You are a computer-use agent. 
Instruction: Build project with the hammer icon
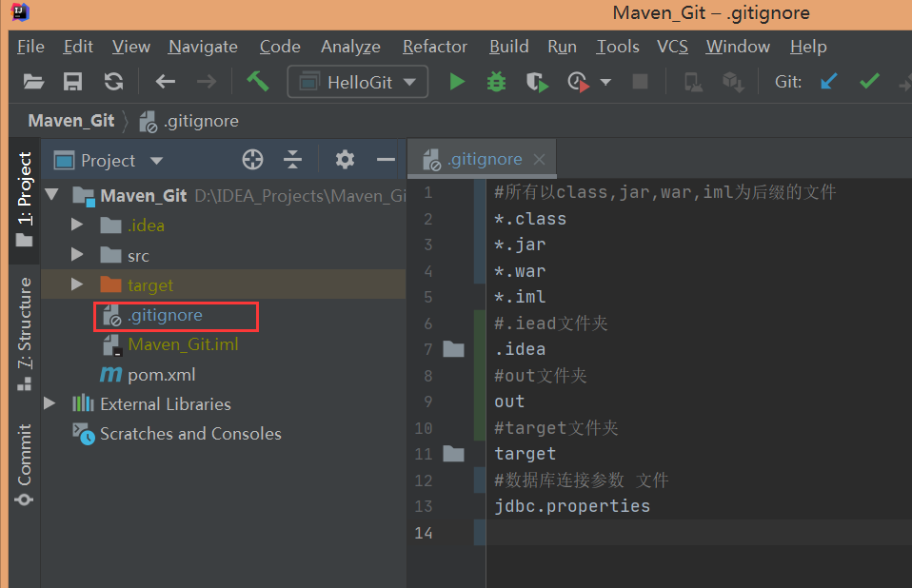[x=258, y=81]
